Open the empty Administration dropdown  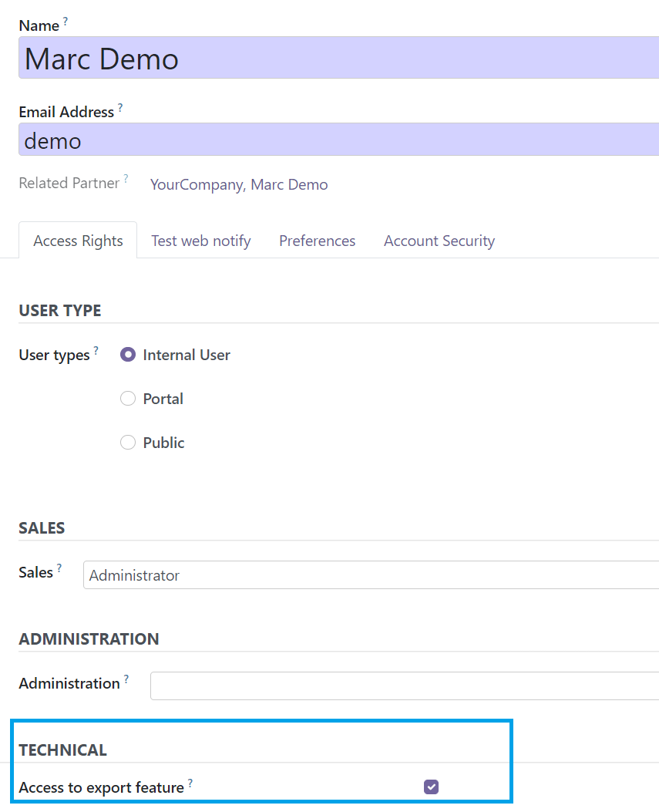point(405,686)
